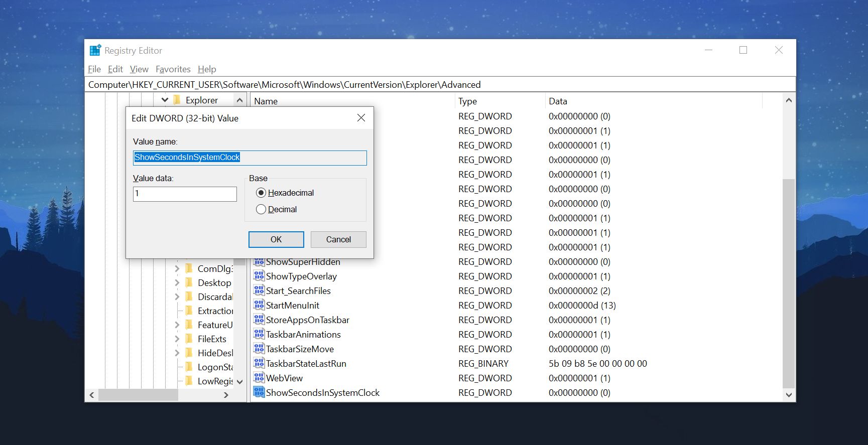This screenshot has width=868, height=445.
Task: Click the LowRegistry folder icon
Action: pos(189,381)
